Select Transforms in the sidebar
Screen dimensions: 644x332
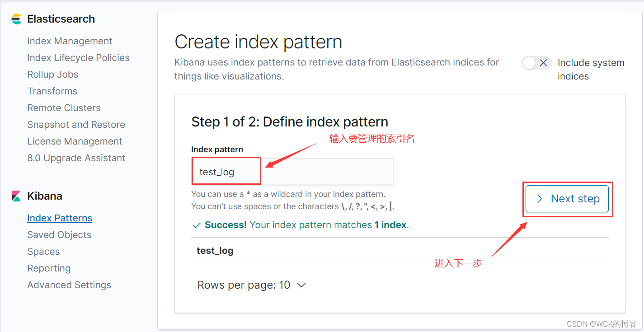(52, 91)
